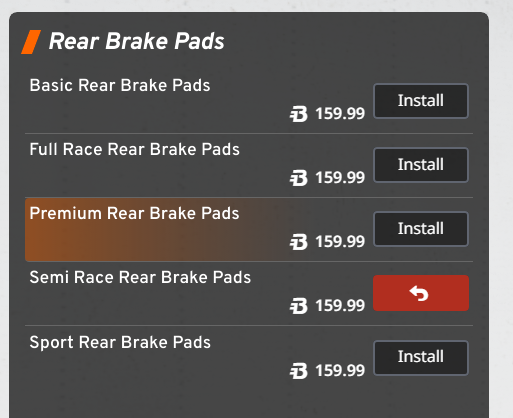This screenshot has height=418, width=513.
Task: Click currency icon beside Full Race pads price
Action: [x=298, y=178]
